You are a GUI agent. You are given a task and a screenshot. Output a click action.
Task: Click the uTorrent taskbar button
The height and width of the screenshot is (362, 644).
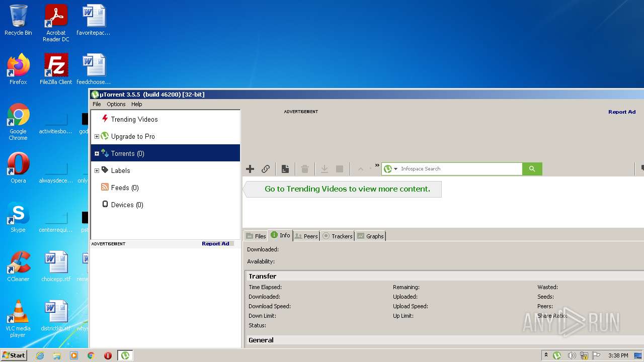pos(125,355)
